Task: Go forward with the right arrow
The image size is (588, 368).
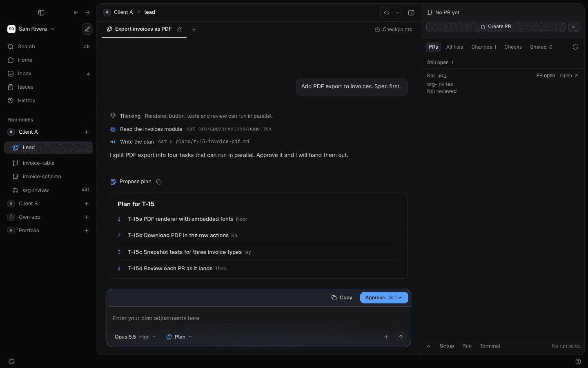Action: coord(87,13)
